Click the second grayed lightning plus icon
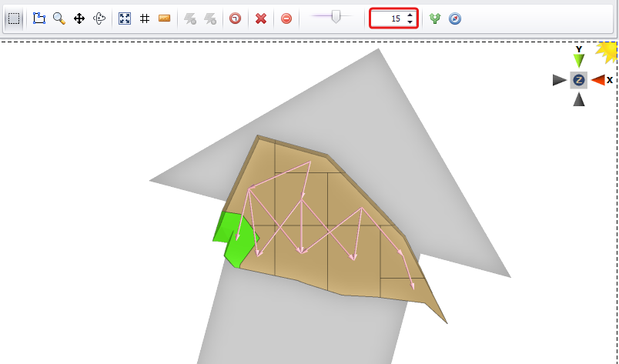 coord(210,18)
